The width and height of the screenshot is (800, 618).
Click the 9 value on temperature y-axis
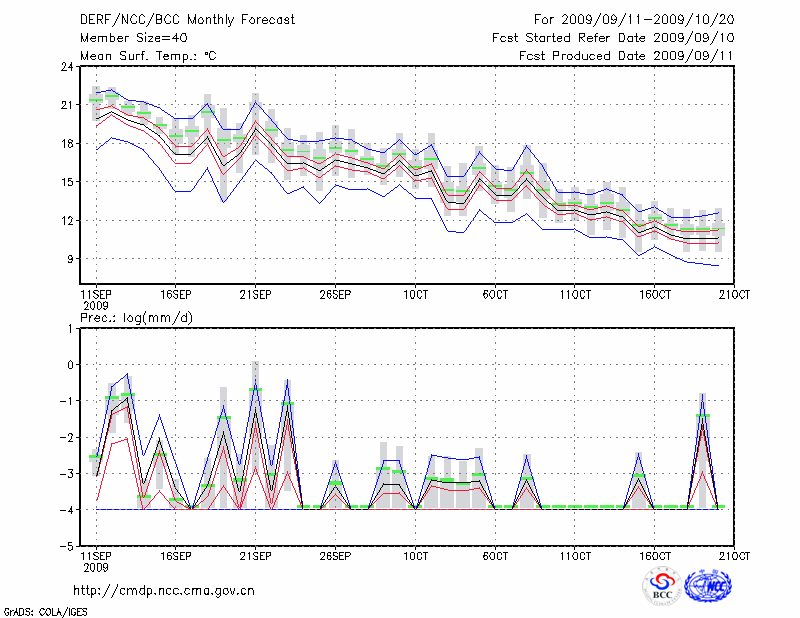click(x=69, y=258)
